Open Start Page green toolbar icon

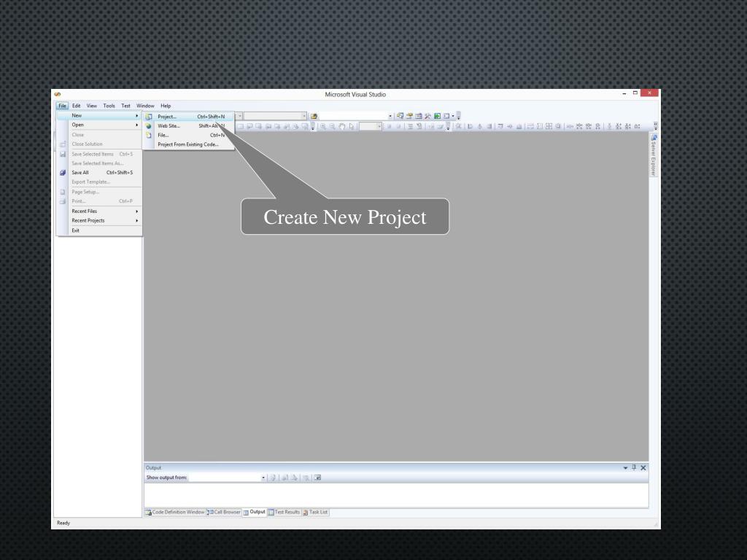(438, 116)
